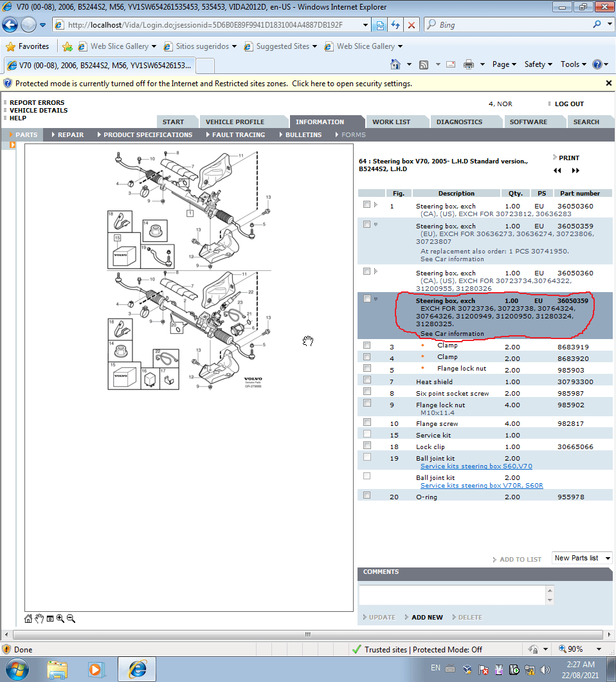This screenshot has height=682, width=616.
Task: Go to the previous parts page arrow
Action: [557, 170]
